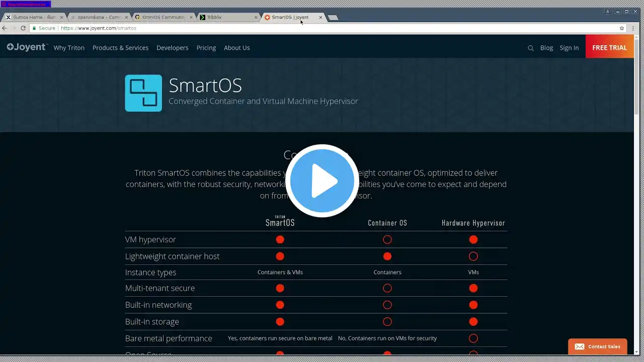Click the Secure padlock icon
Screen dimensions: 644x362
pos(34,28)
